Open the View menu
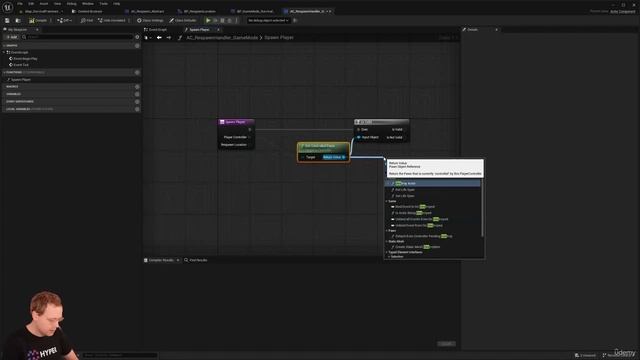640x360 pixels. tap(57, 4)
